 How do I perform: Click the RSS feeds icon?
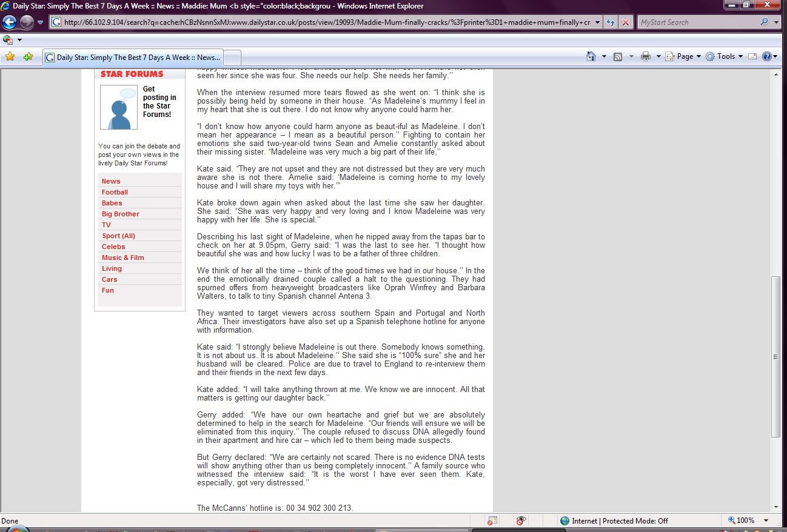[618, 56]
